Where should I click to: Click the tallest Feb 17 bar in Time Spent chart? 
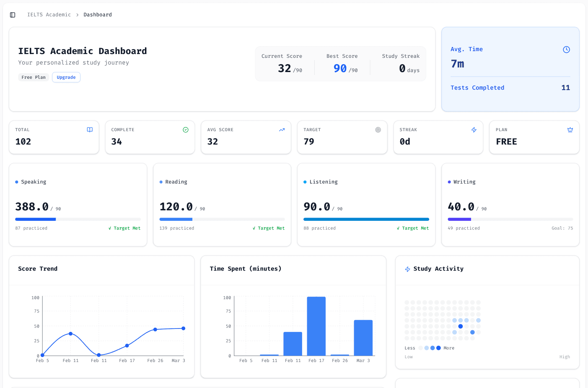click(x=316, y=326)
